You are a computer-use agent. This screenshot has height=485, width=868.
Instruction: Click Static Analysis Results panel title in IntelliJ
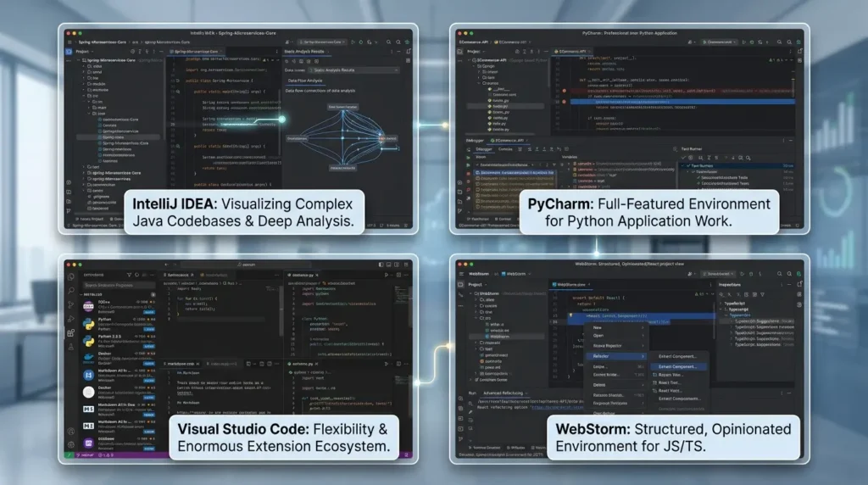coord(304,52)
